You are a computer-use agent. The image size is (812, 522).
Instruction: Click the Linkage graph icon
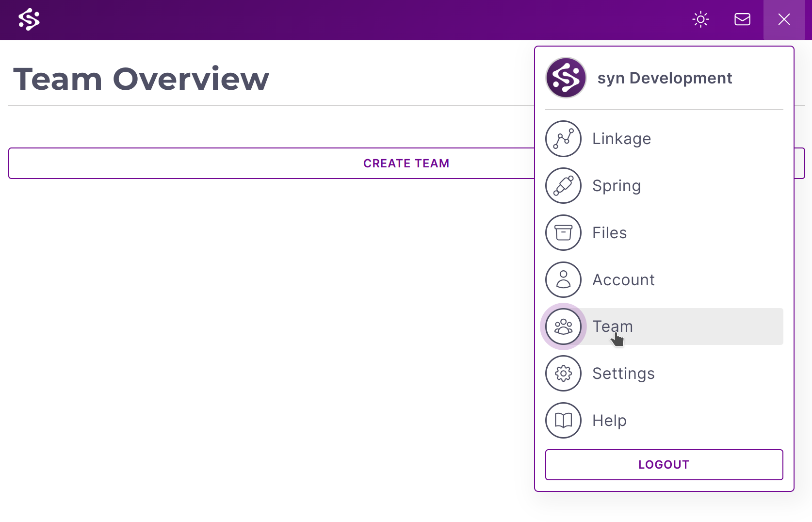click(x=563, y=139)
